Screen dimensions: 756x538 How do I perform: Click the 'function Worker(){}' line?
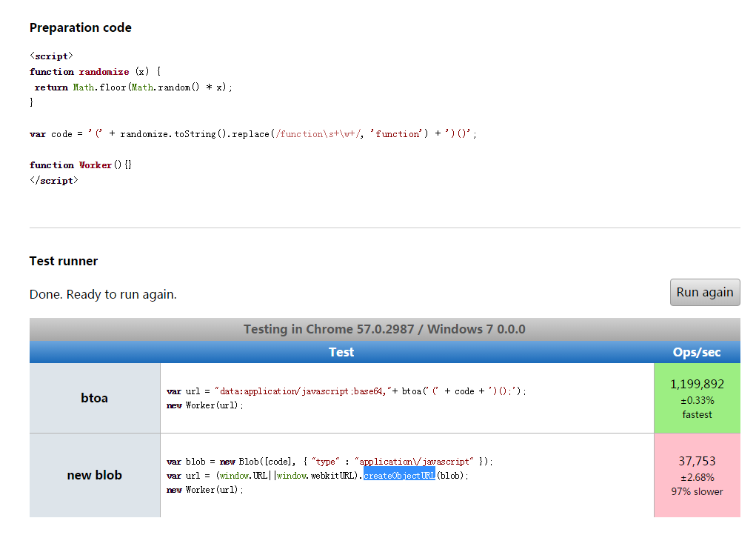[x=81, y=165]
